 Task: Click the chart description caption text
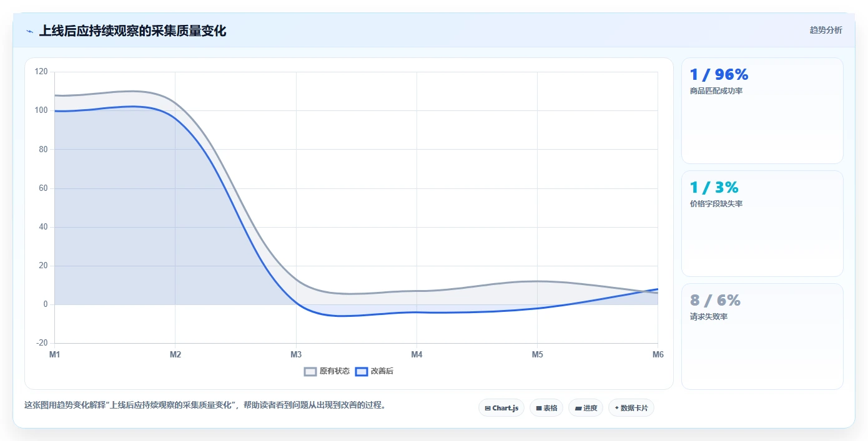(x=207, y=405)
